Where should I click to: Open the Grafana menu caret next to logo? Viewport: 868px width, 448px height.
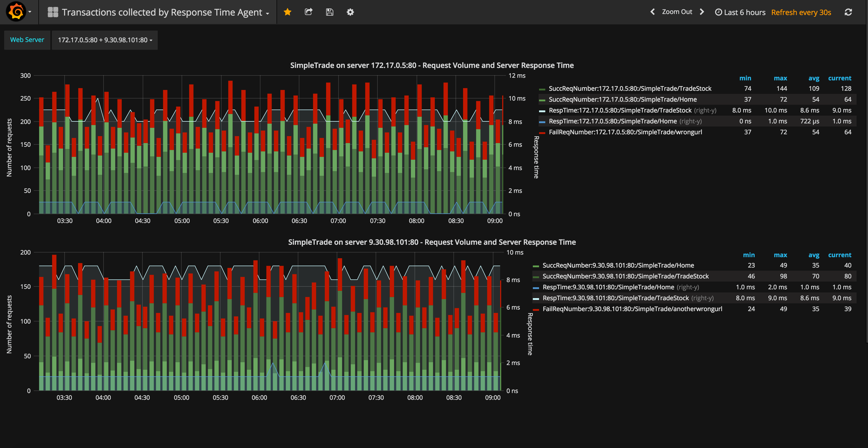pos(30,12)
